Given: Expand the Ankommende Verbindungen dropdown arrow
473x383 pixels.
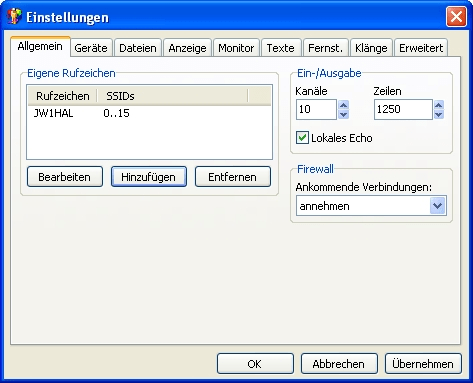Looking at the screenshot, I should coord(437,206).
